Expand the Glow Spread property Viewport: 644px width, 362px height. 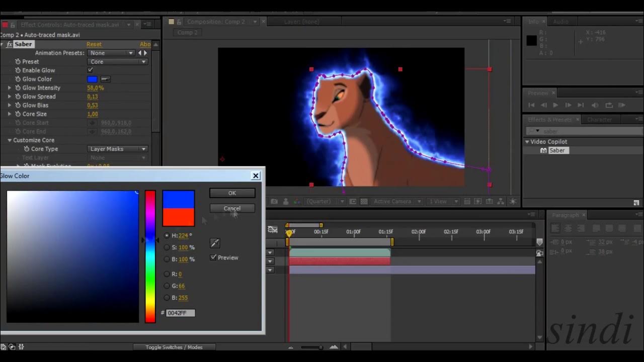(x=10, y=97)
